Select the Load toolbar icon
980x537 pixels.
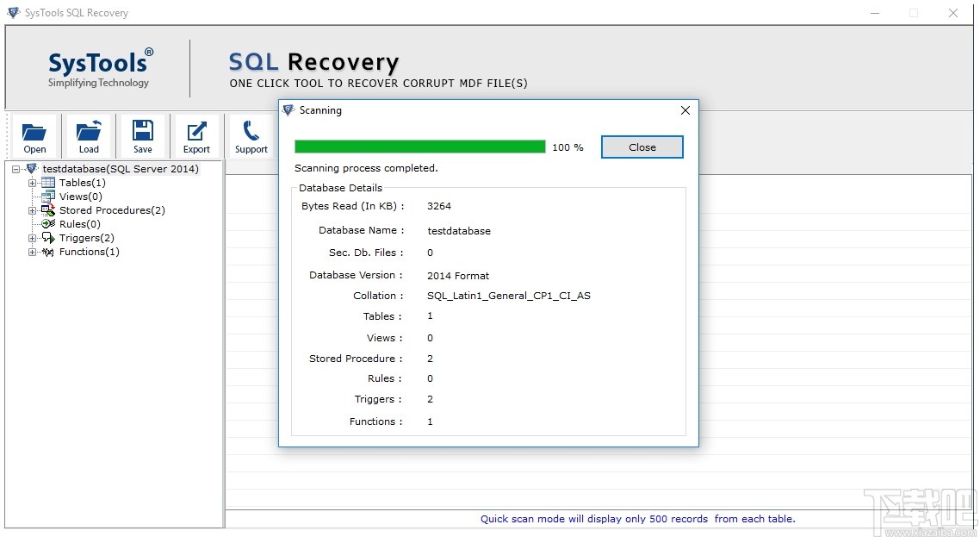click(x=88, y=134)
